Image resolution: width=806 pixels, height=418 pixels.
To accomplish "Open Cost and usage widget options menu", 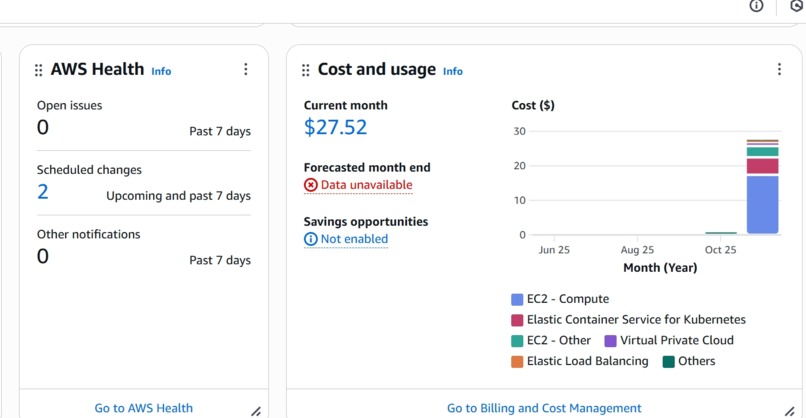I will click(779, 70).
